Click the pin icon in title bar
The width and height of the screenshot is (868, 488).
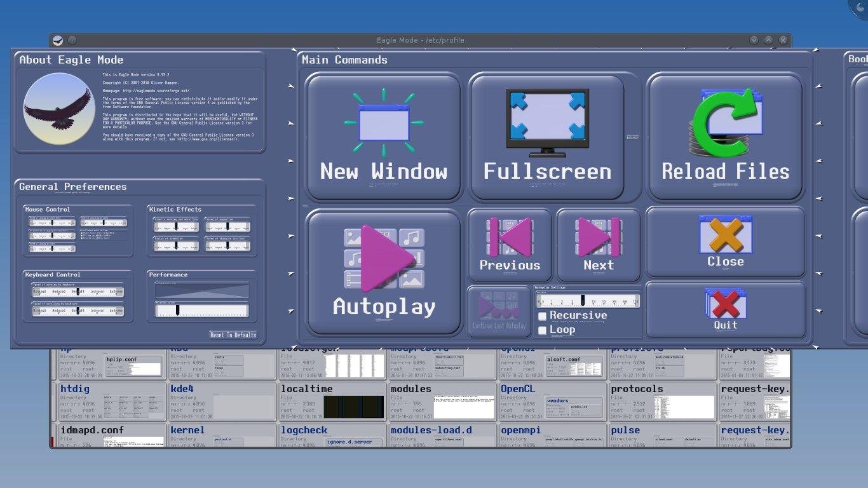pos(72,40)
